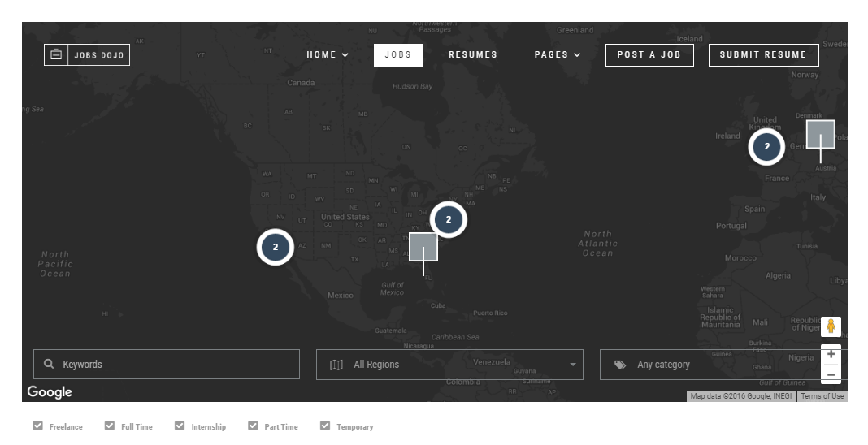Click the tag icon beside Any category
The height and width of the screenshot is (445, 868).
[620, 365]
